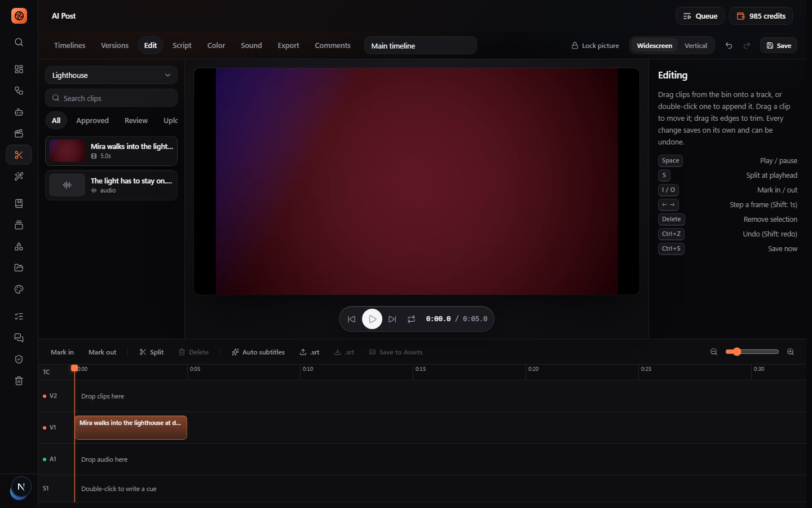The image size is (812, 508).
Task: Click the redo arrow icon
Action: pyautogui.click(x=747, y=46)
